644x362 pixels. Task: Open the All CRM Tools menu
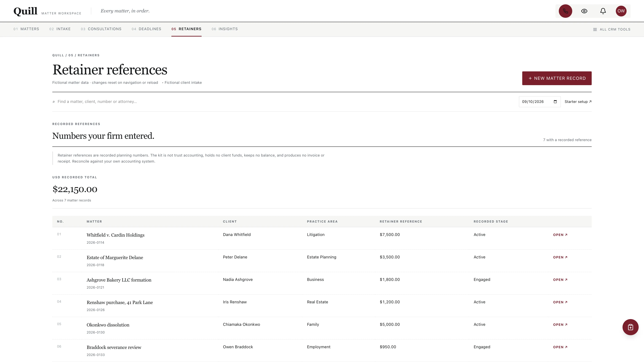(x=611, y=29)
